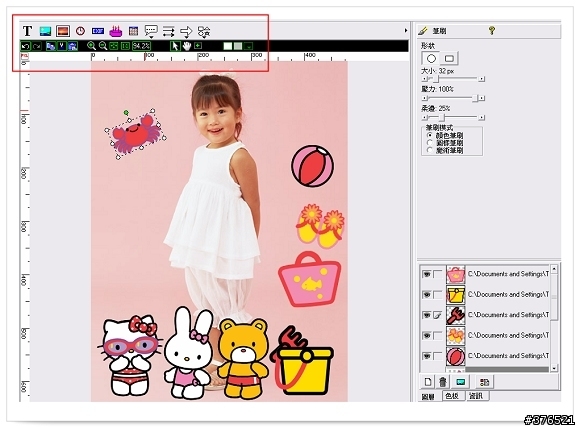Click the new layer blank page button
580x428 pixels.
coord(428,382)
